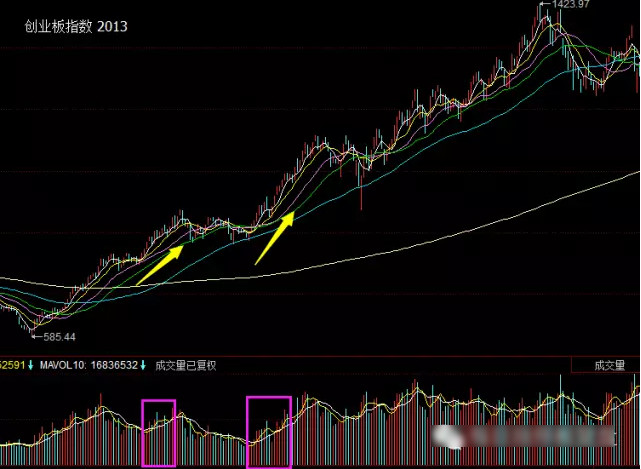Click the candlestick trough near 585.44
Image resolution: width=641 pixels, height=469 pixels.
32,325
